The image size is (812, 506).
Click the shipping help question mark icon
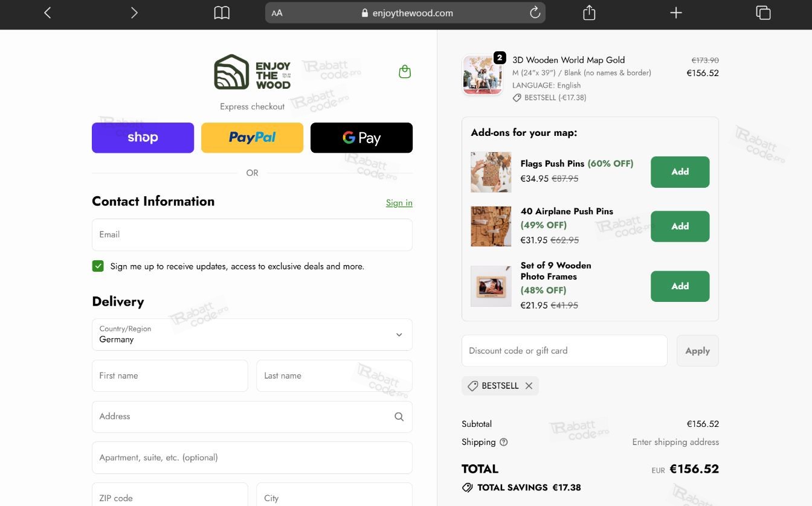pyautogui.click(x=504, y=442)
